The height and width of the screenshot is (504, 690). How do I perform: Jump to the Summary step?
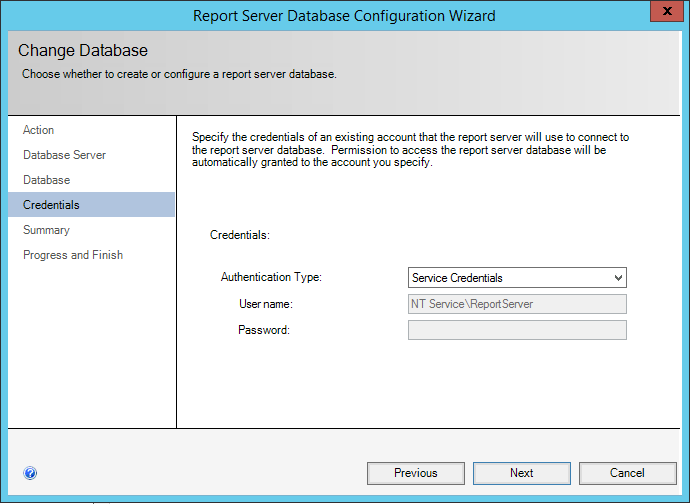pyautogui.click(x=47, y=230)
